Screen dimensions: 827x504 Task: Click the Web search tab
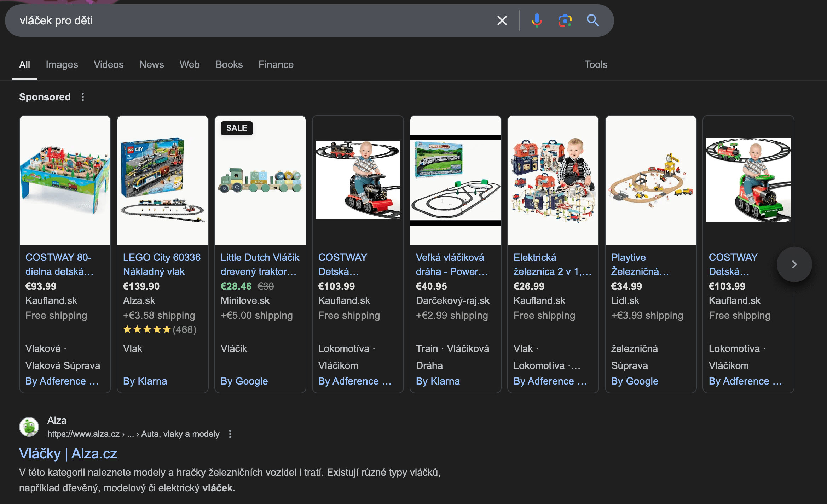point(190,64)
